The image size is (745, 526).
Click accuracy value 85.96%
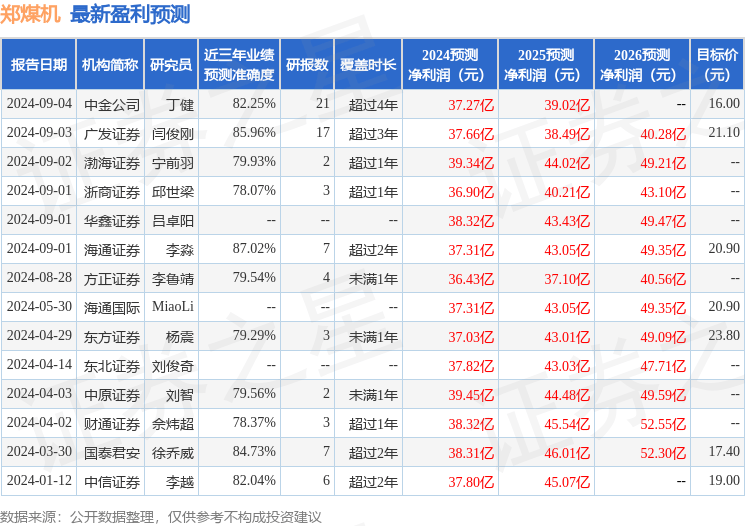coord(254,132)
